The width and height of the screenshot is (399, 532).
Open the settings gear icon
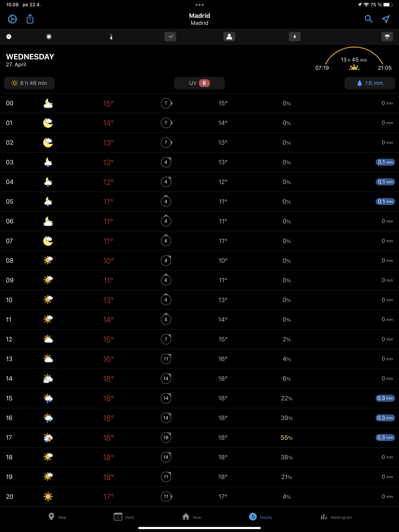(12, 19)
